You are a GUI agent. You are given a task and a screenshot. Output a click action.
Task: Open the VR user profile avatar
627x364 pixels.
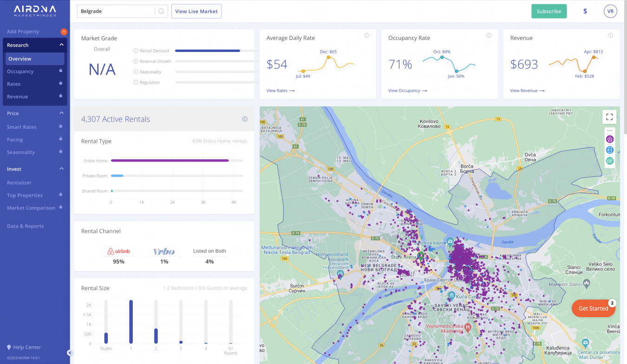click(x=610, y=11)
